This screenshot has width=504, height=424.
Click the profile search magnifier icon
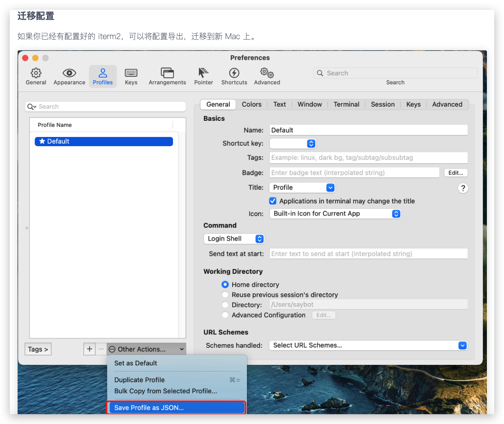click(x=31, y=107)
